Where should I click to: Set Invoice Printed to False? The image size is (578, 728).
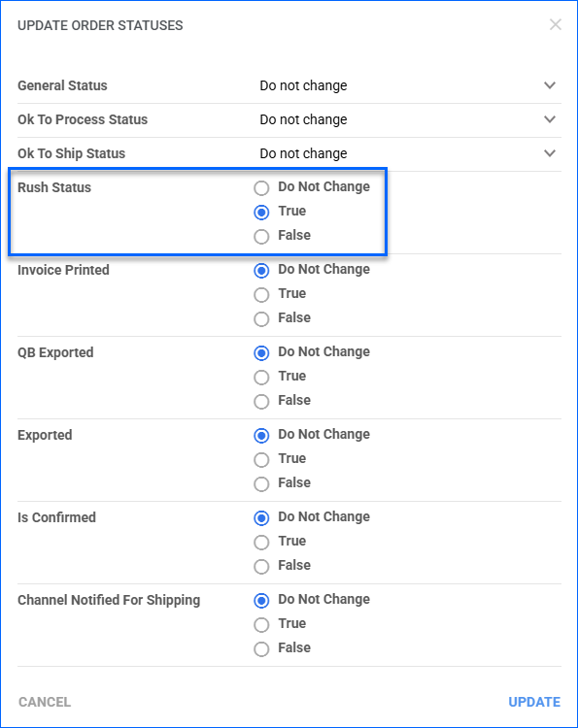tap(261, 319)
